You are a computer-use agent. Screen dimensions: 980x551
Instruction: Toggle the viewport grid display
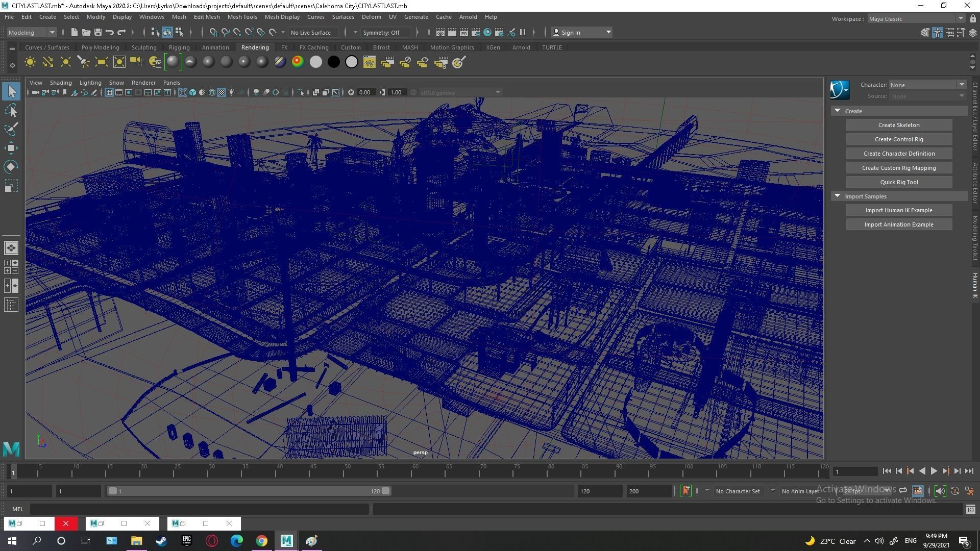(x=109, y=92)
